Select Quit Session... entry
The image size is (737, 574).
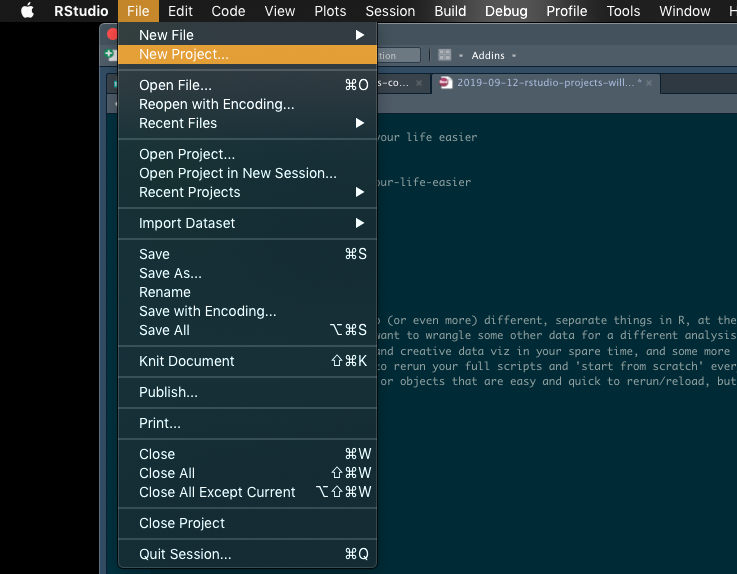click(x=247, y=554)
